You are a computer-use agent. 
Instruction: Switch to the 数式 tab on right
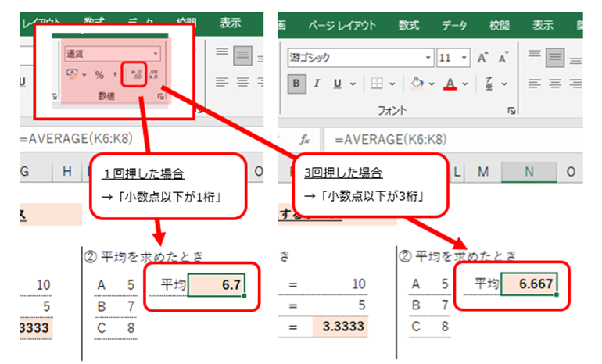coord(407,25)
